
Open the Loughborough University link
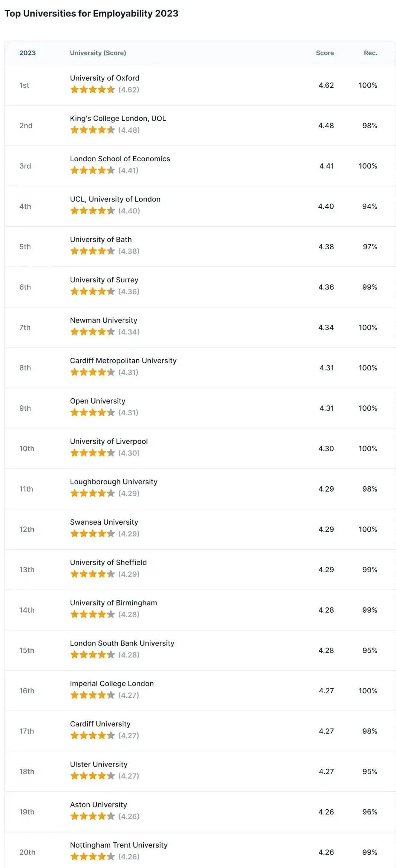click(x=114, y=482)
